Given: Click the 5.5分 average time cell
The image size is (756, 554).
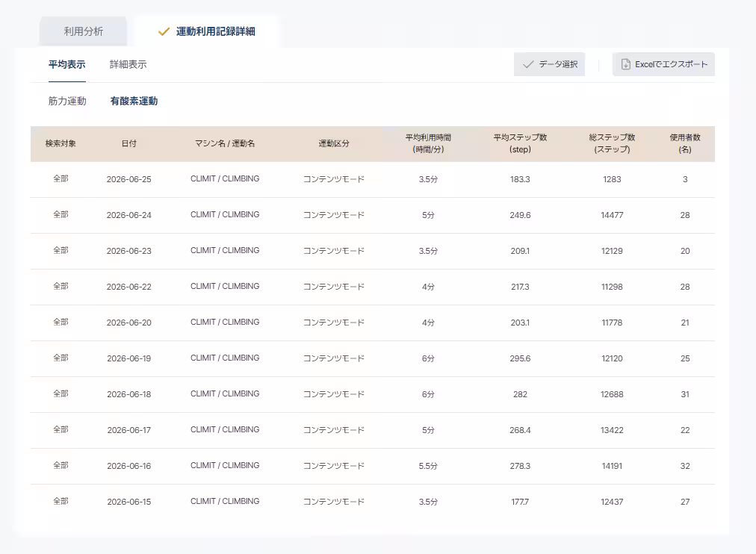Looking at the screenshot, I should 428,466.
